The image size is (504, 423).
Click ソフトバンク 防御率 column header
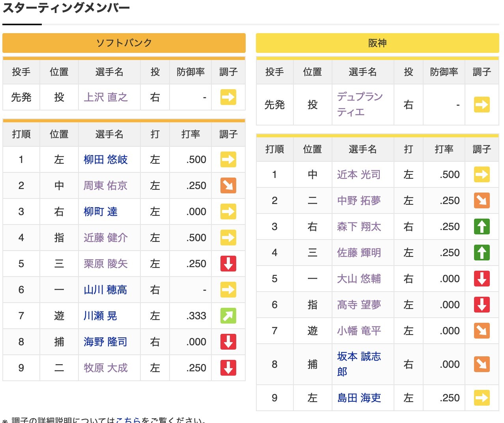[x=190, y=72]
